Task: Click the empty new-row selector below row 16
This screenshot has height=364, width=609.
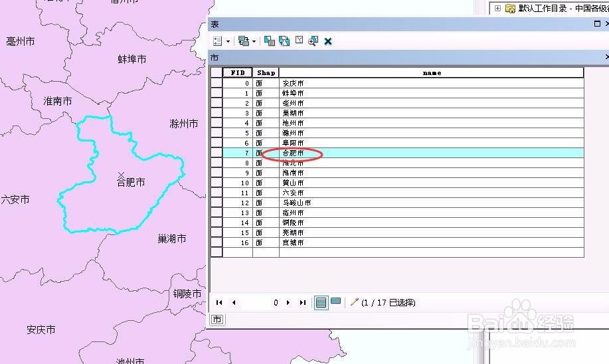Action: click(217, 252)
